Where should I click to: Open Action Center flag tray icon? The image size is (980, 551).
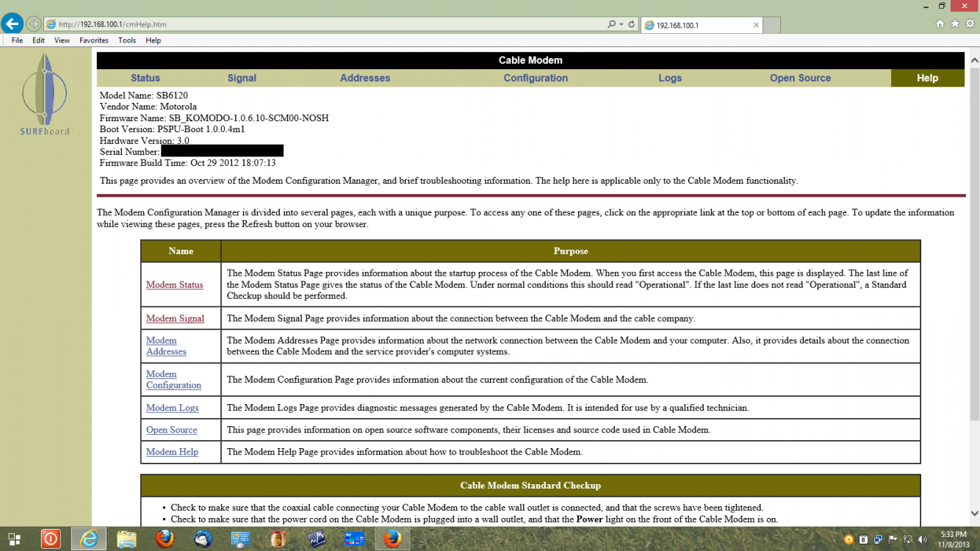click(x=893, y=540)
